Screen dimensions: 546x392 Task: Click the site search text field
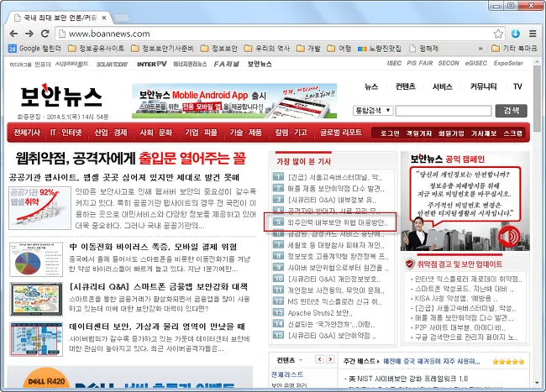click(444, 111)
